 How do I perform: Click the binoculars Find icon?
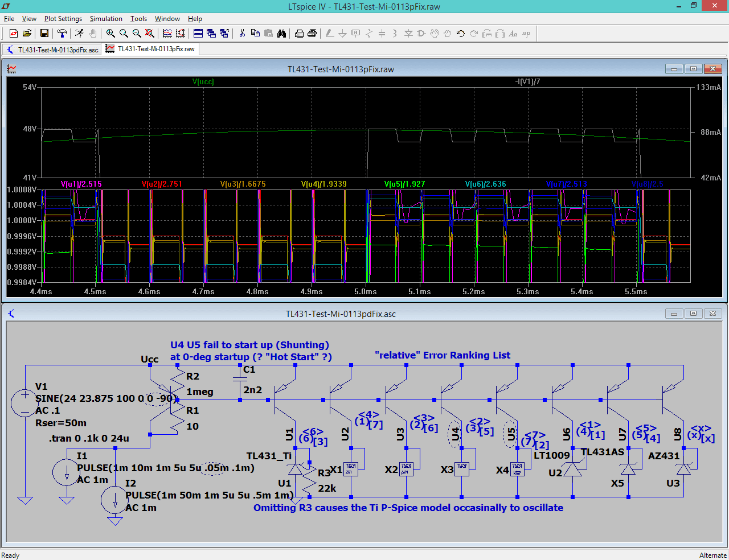point(281,34)
